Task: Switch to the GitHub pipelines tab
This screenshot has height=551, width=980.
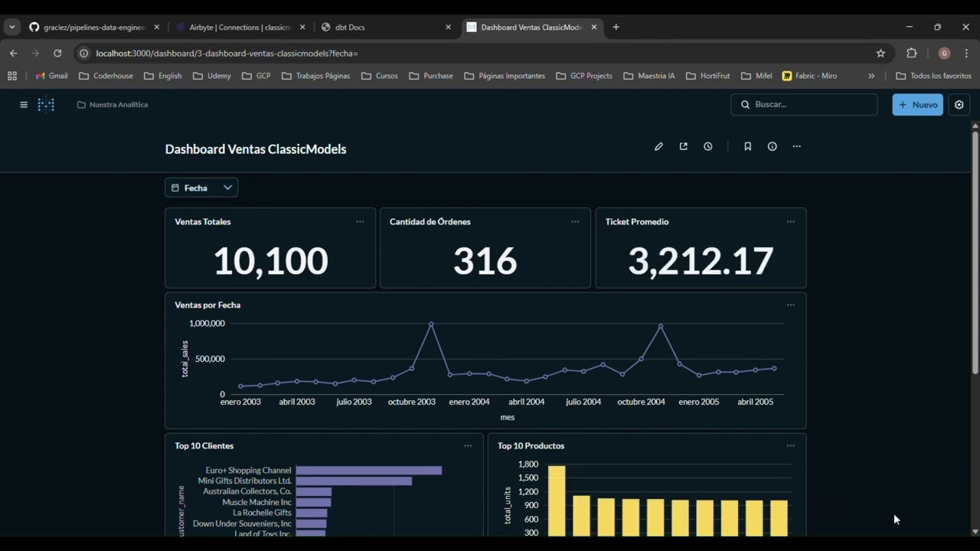Action: [94, 27]
